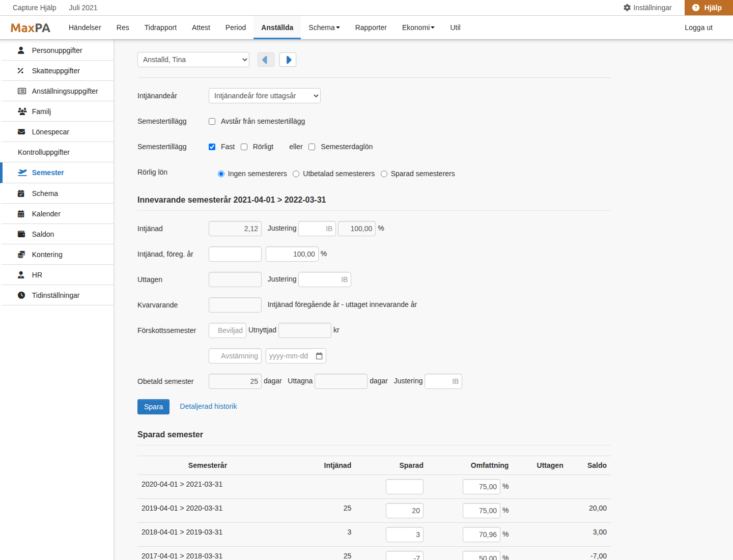The height and width of the screenshot is (560, 733).
Task: Click the Saldon wallet icon
Action: pos(21,234)
